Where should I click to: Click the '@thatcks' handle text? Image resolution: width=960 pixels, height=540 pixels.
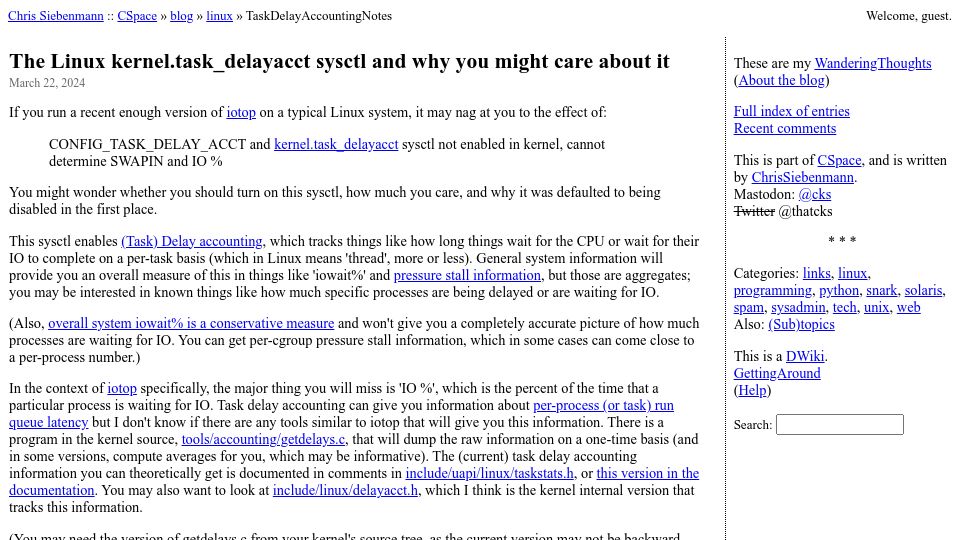(x=805, y=212)
